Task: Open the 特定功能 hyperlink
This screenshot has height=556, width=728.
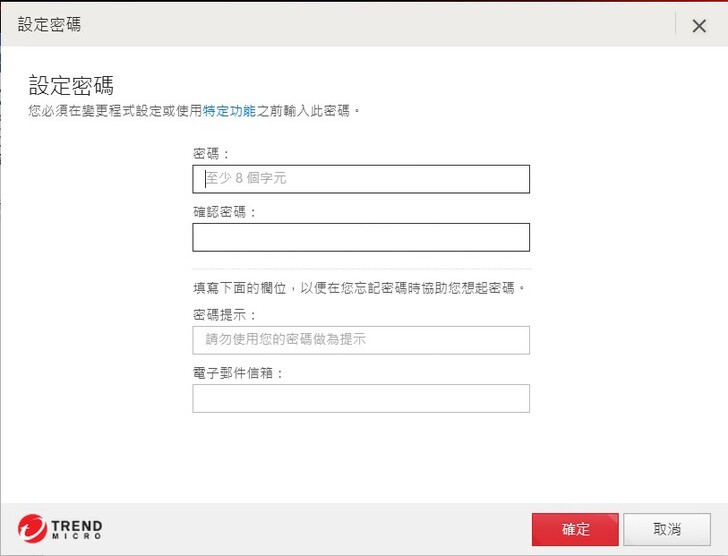Action: point(229,110)
